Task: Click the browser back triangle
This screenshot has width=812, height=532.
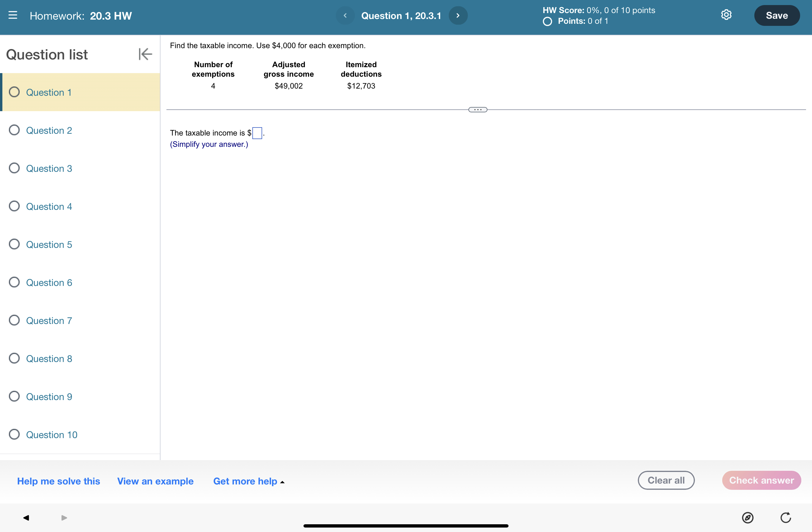Action: 26,518
